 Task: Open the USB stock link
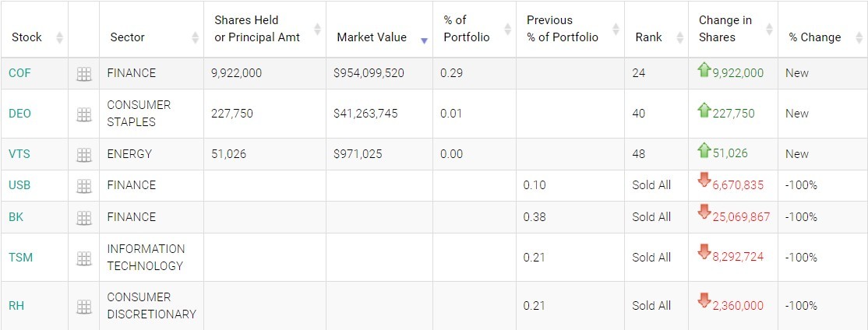(19, 185)
